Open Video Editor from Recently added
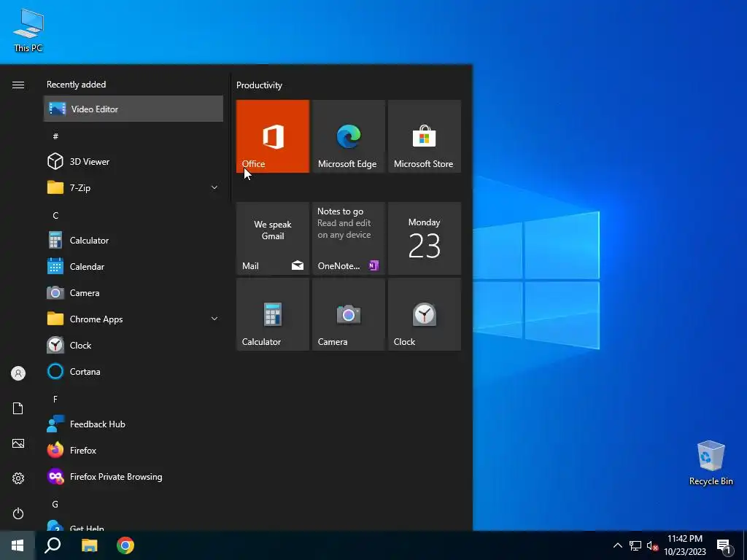Viewport: 747px width, 560px height. pos(133,109)
